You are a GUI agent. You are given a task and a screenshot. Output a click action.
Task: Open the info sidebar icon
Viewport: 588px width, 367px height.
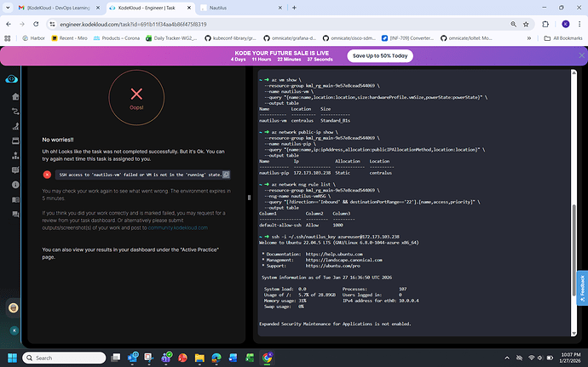point(15,185)
